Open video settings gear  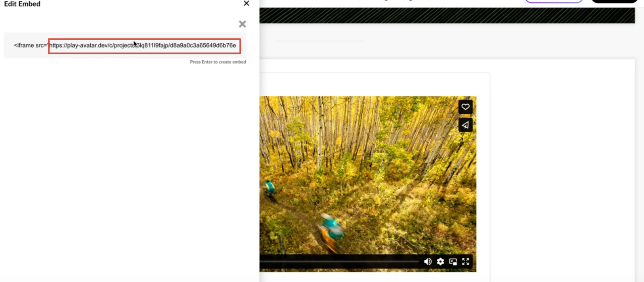click(x=440, y=261)
